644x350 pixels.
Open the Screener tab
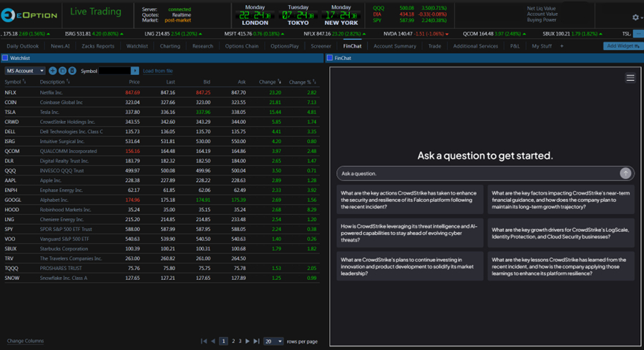[321, 46]
